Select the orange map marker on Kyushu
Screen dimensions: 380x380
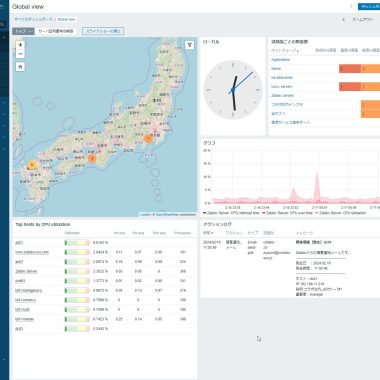[x=32, y=165]
